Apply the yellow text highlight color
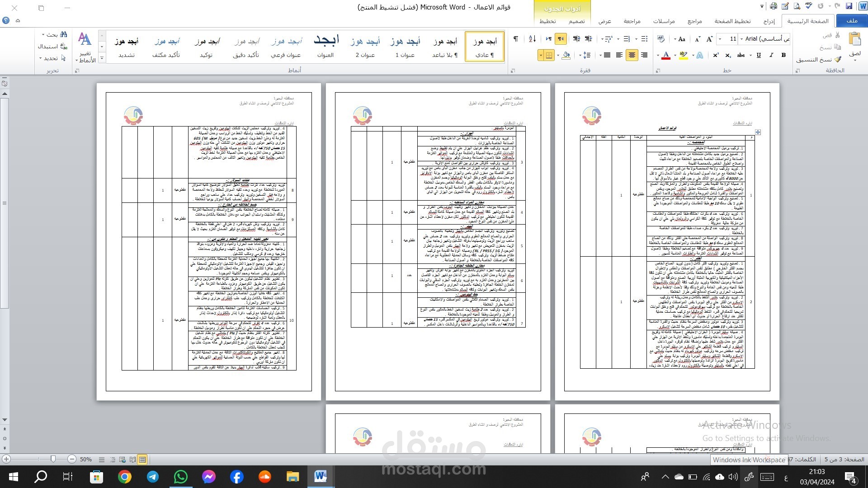The image size is (868, 488). [683, 55]
